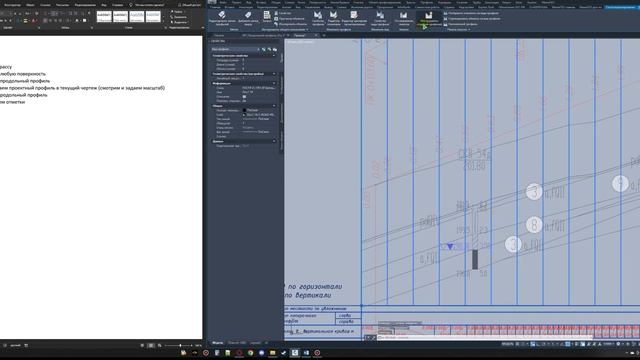Click Отслеживание пикетов ribbon button

tap(403, 18)
